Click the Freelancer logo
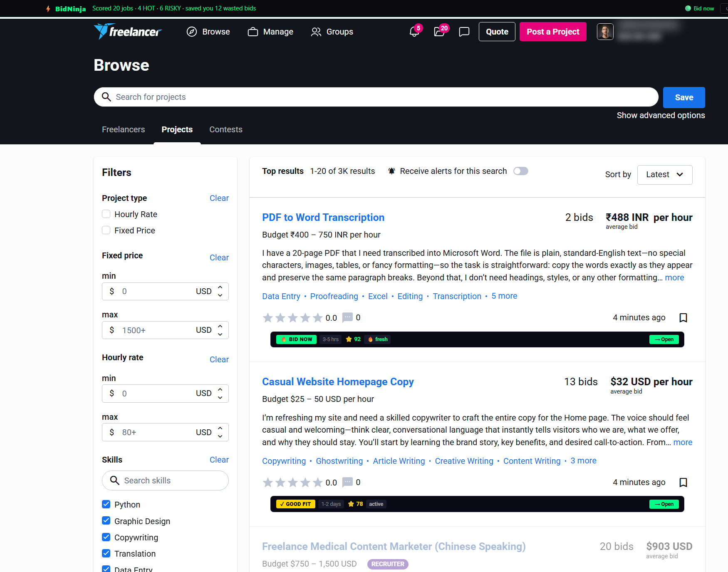The image size is (728, 572). pos(127,32)
